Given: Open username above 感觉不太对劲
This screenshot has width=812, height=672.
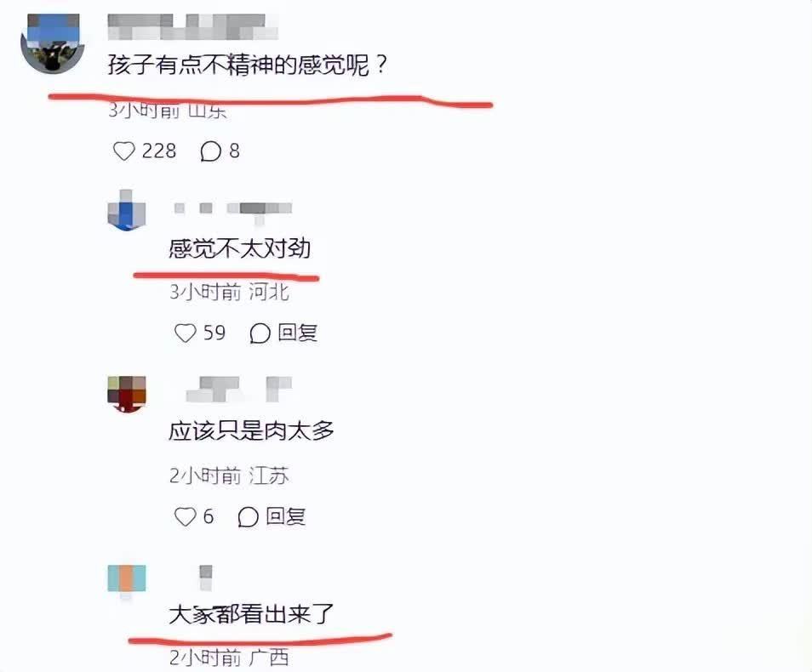Looking at the screenshot, I should (233, 209).
